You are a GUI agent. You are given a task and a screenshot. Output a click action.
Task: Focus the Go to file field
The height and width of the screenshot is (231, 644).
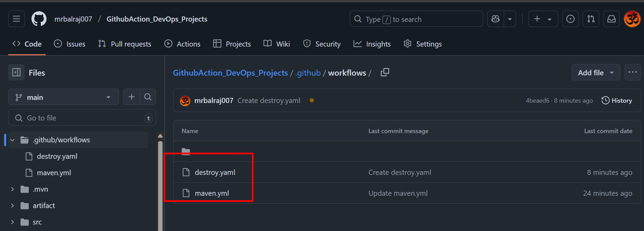82,118
